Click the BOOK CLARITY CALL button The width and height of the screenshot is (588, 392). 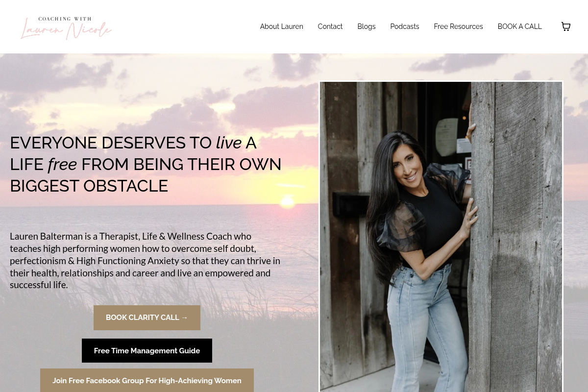147,318
